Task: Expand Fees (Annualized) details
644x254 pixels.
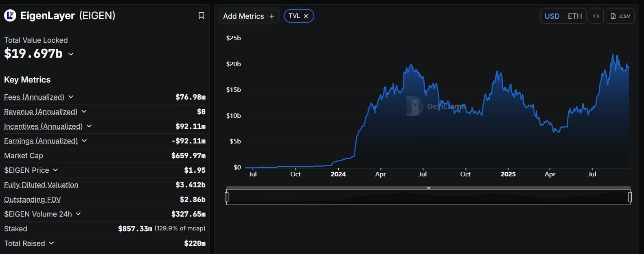Action: (71, 97)
